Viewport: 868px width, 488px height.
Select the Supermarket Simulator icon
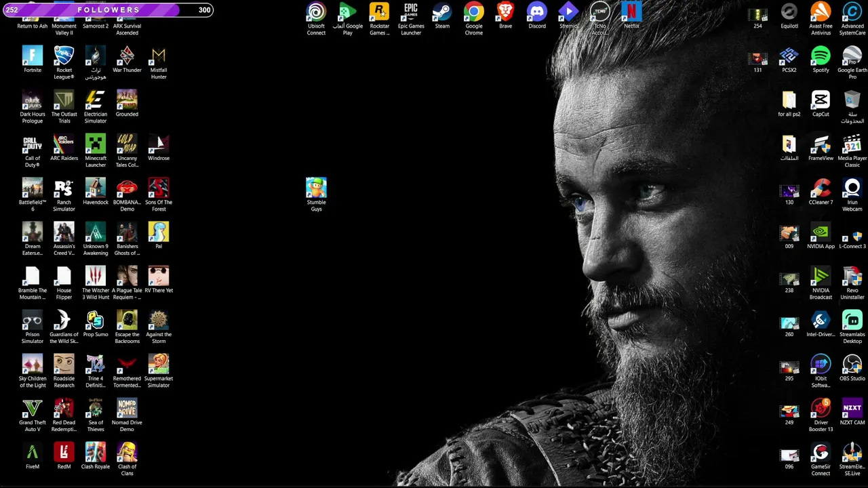pyautogui.click(x=159, y=364)
